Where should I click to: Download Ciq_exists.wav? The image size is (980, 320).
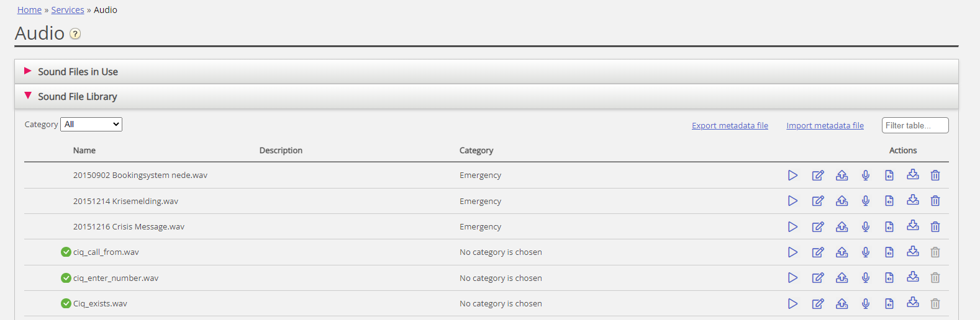(x=912, y=303)
